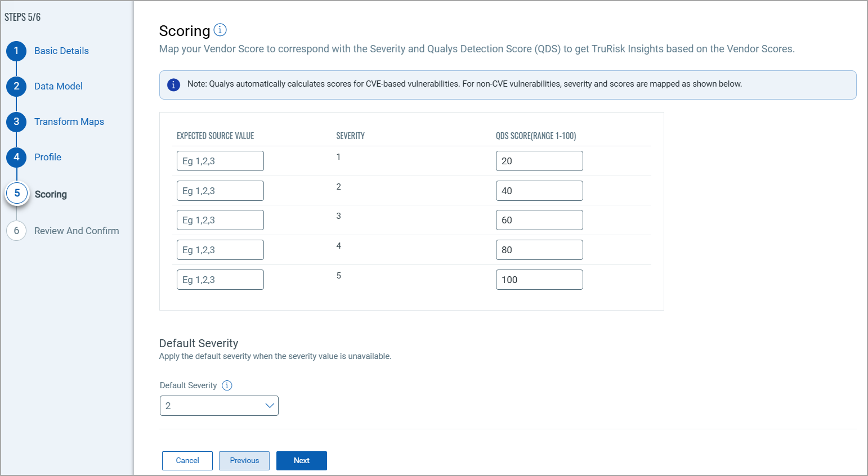Click step 1 circle icon
868x476 pixels.
[16, 51]
